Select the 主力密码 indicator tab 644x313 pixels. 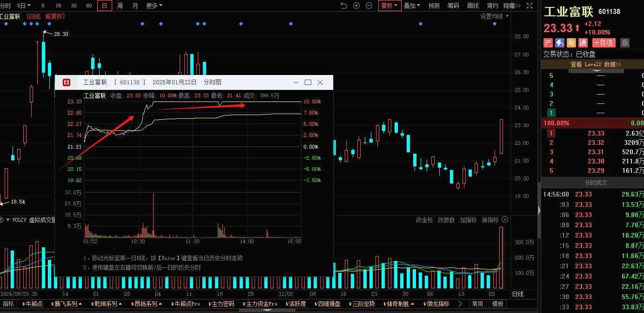click(x=221, y=304)
